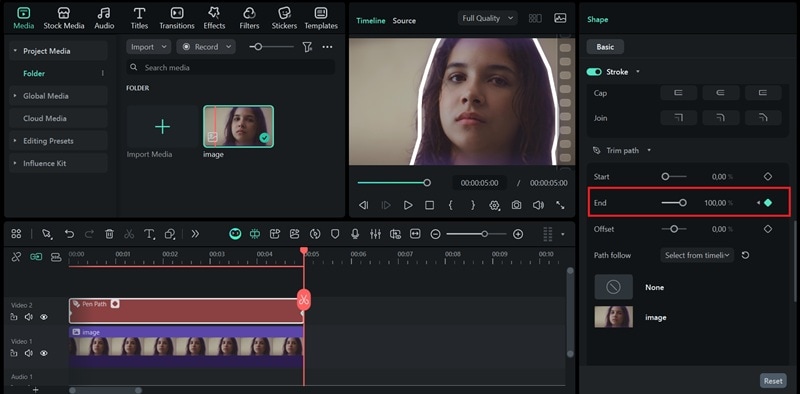Click the Reset button
The width and height of the screenshot is (800, 394).
773,381
